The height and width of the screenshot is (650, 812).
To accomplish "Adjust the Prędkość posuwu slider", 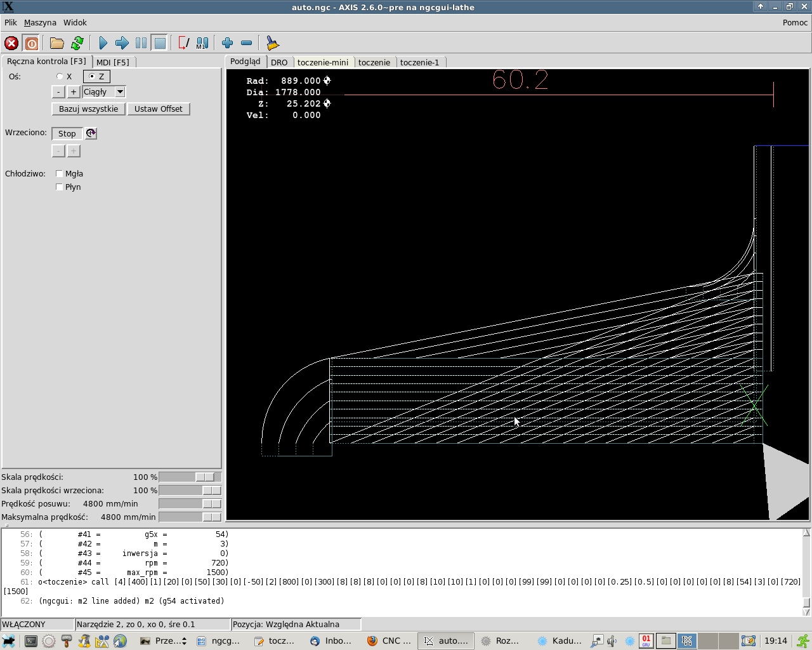I will point(190,504).
